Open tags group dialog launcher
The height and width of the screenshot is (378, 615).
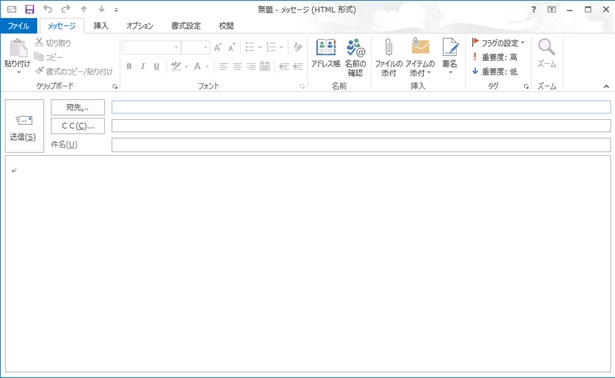point(526,87)
